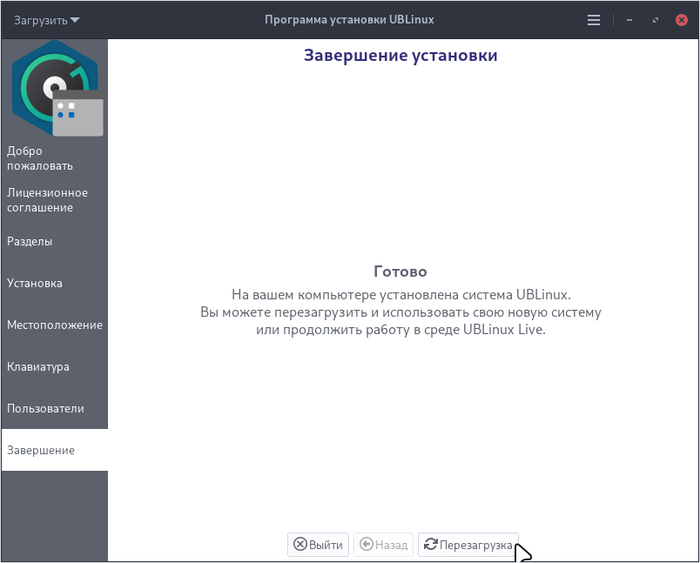Click Перезагрузка to reboot the system

(x=468, y=545)
